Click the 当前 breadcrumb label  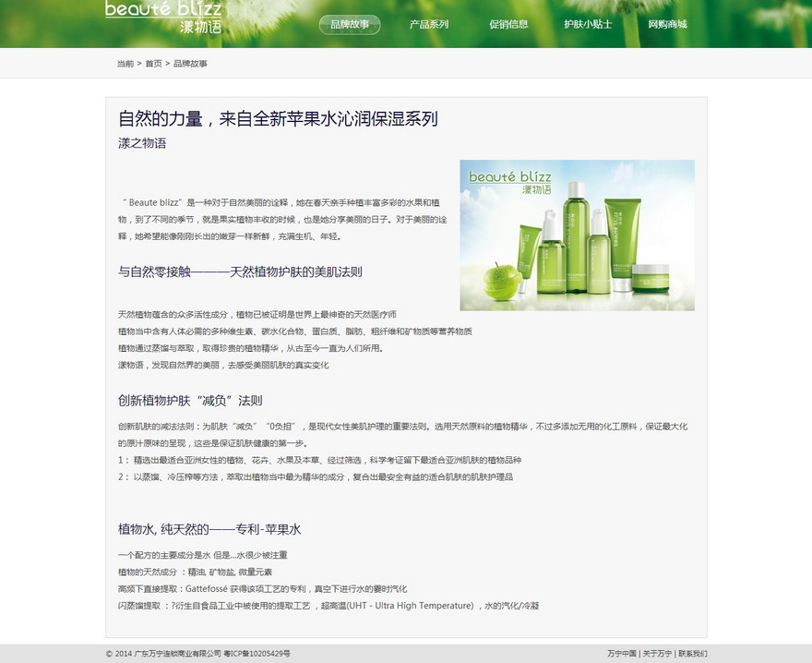tap(125, 64)
